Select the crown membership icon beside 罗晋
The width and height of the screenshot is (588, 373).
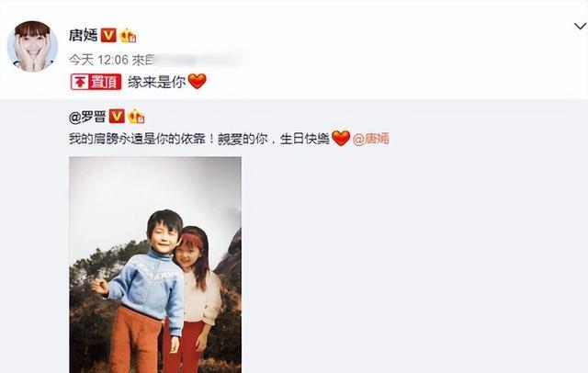click(136, 117)
